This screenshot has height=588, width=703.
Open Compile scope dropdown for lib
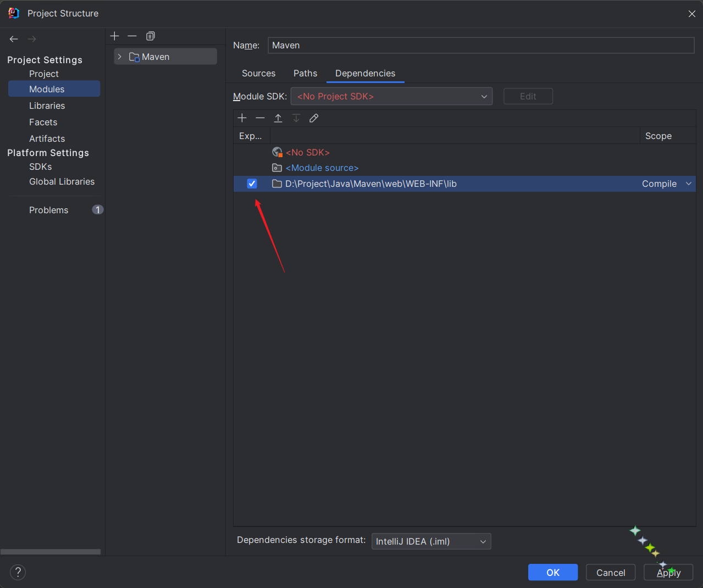coord(689,184)
